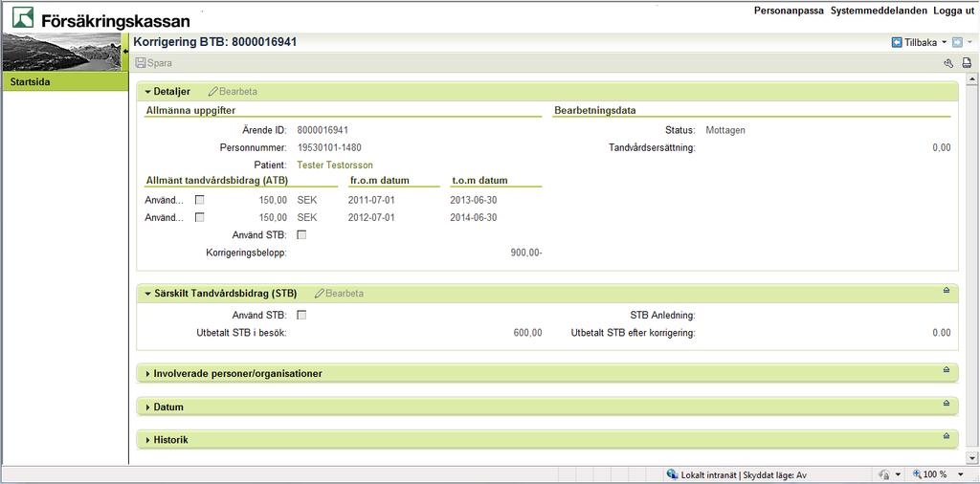Click fr.o.m date 2011-07-01
This screenshot has height=484, width=980.
click(371, 200)
